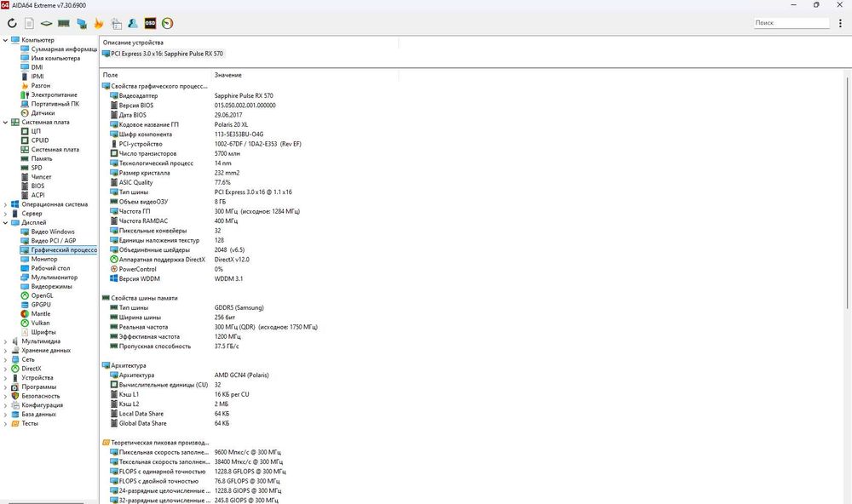Click the Refresh toolbar icon

(x=12, y=23)
